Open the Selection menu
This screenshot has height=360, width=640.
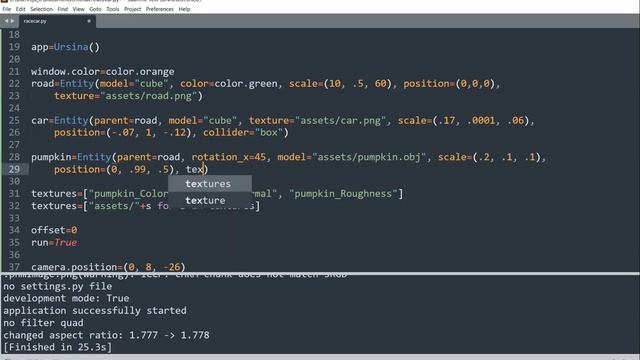point(41,9)
